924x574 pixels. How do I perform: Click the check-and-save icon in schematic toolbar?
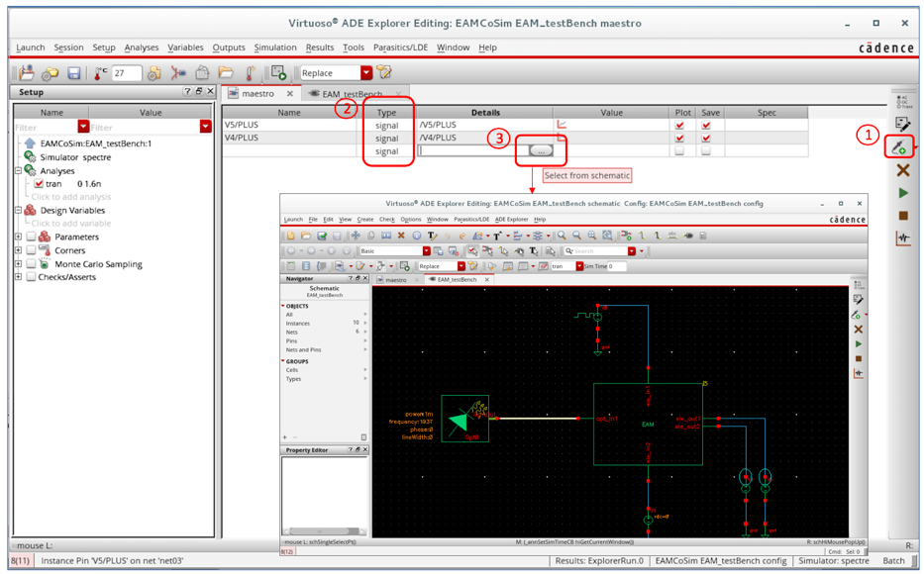click(x=322, y=236)
